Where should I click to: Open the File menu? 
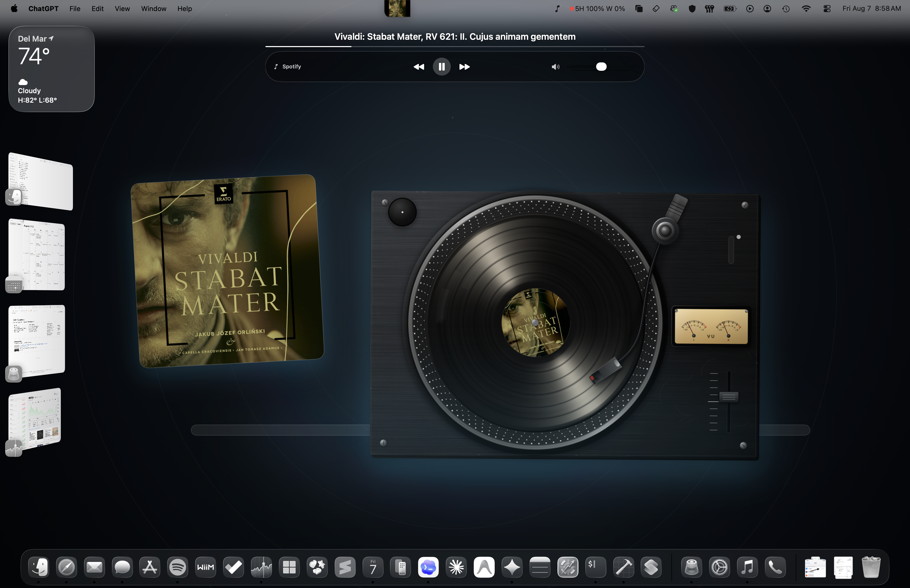click(x=75, y=8)
